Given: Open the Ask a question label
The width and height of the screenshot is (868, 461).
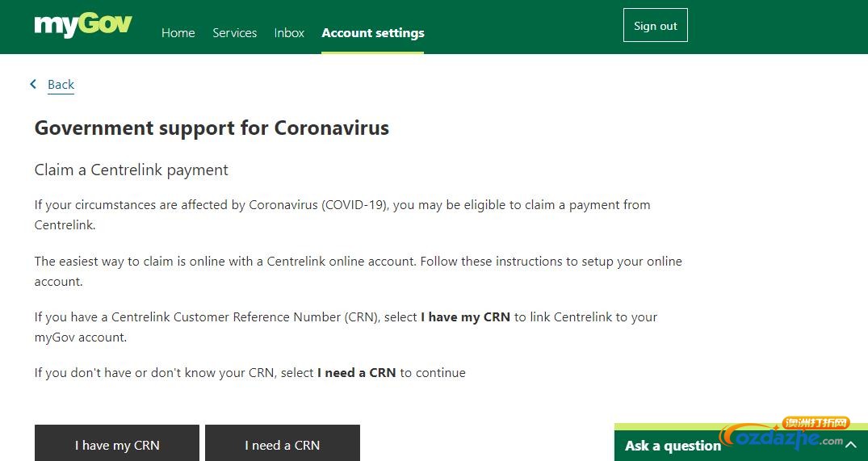Looking at the screenshot, I should 673,446.
